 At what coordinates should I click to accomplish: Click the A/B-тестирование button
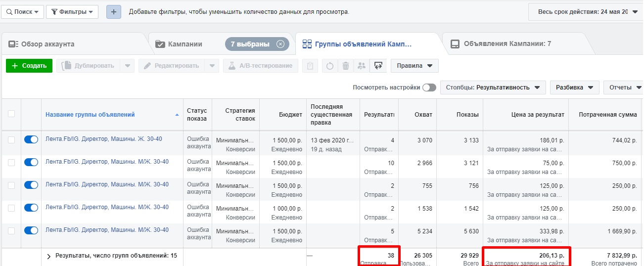click(261, 66)
